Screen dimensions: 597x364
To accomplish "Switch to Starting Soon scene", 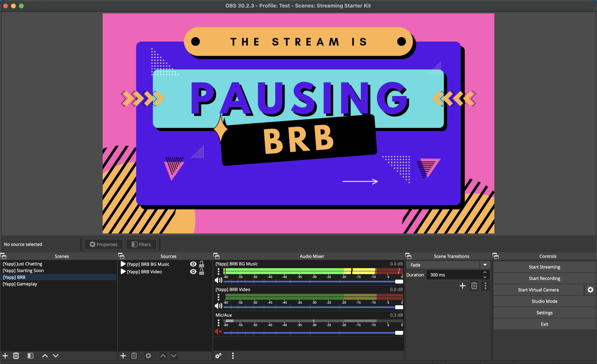I will point(23,270).
